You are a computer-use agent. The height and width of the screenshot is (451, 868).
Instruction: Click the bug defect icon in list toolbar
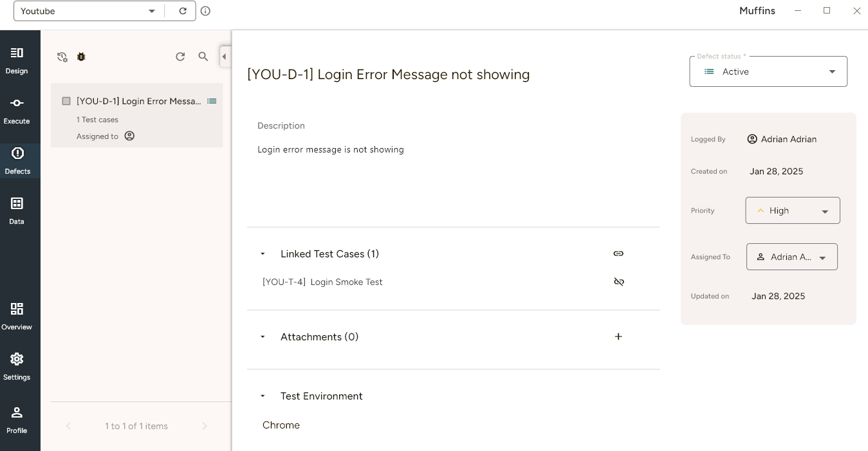[x=81, y=57]
